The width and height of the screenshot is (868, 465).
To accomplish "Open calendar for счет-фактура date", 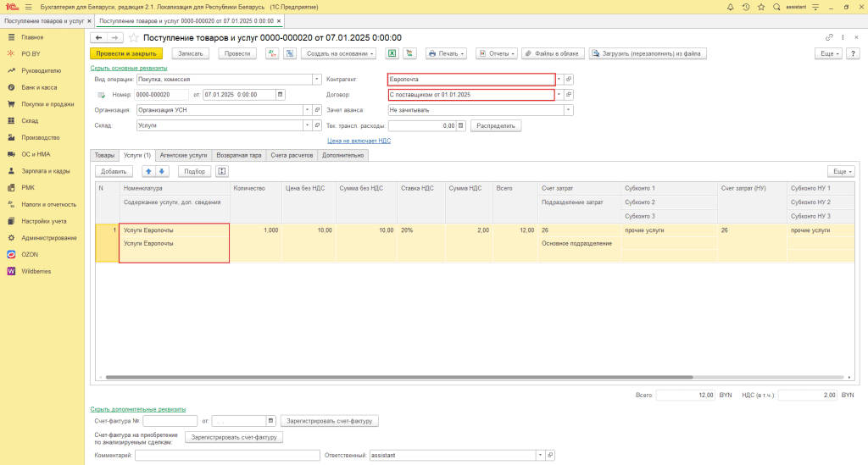I will point(270,421).
